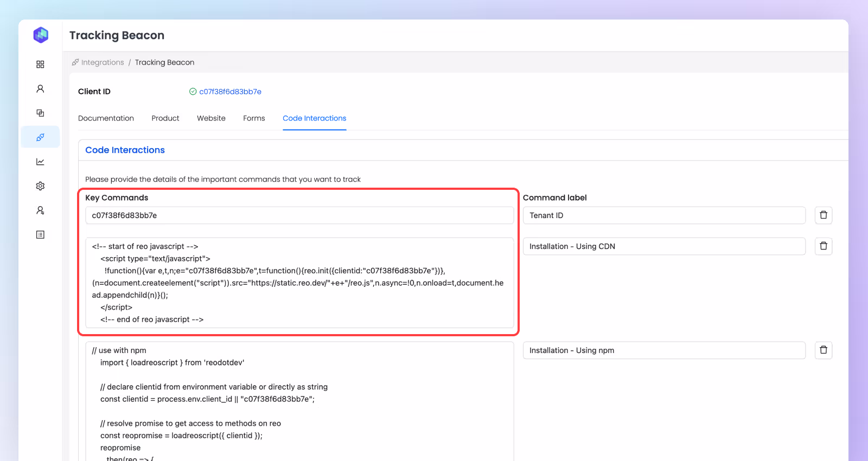Delete the Tenant ID command row
Screen dimensions: 868x461
pos(824,215)
